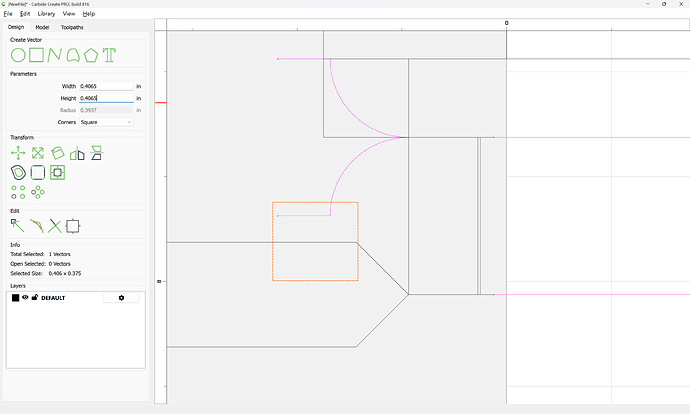The height and width of the screenshot is (414, 690).
Task: Click the Height input field
Action: click(x=106, y=98)
